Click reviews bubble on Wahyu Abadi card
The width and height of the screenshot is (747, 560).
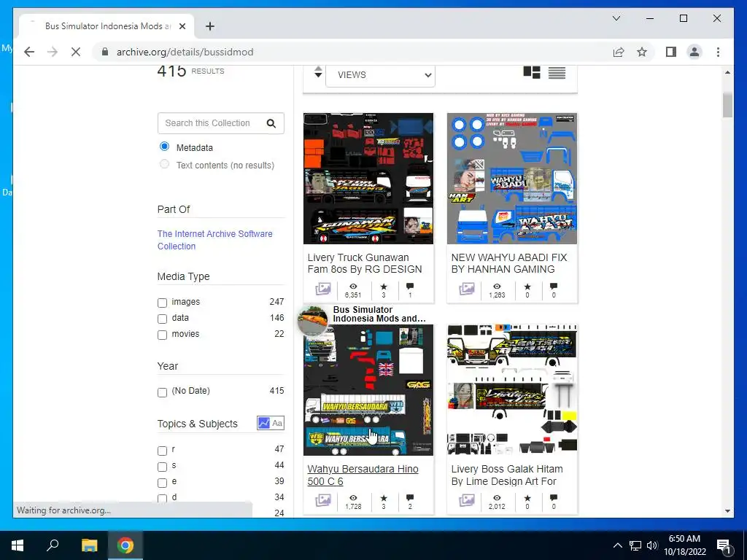coord(554,286)
